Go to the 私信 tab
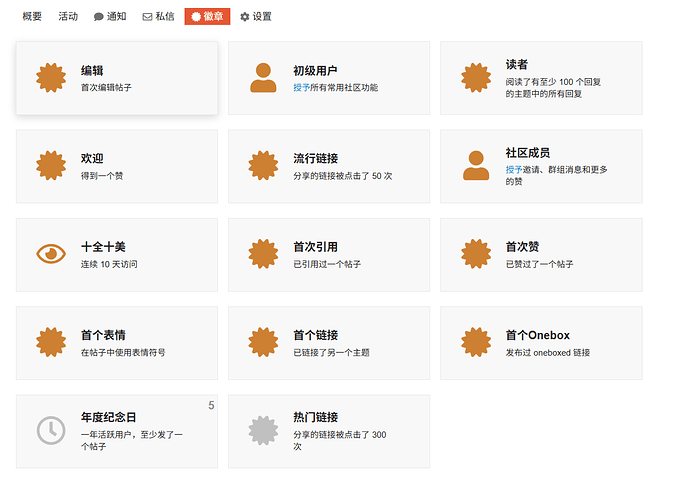690x486 pixels. (159, 17)
